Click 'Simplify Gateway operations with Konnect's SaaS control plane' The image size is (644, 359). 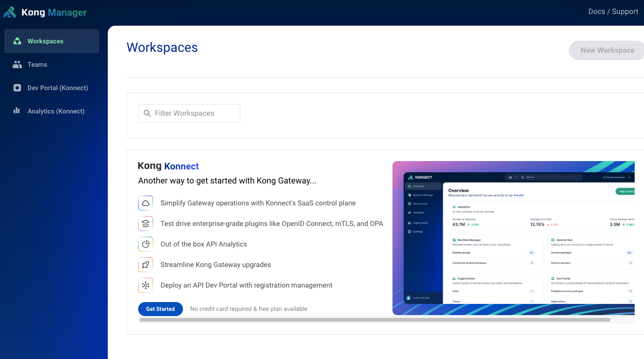coord(258,203)
